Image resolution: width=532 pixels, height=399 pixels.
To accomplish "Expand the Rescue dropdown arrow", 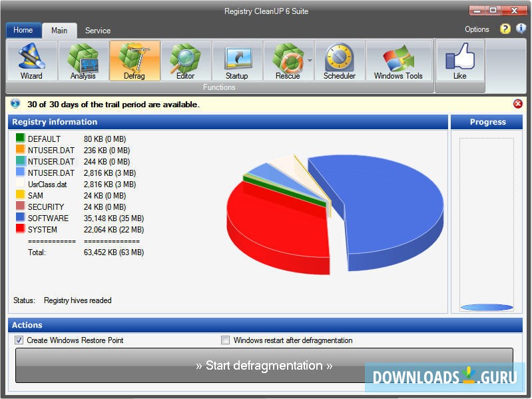I will (x=310, y=61).
